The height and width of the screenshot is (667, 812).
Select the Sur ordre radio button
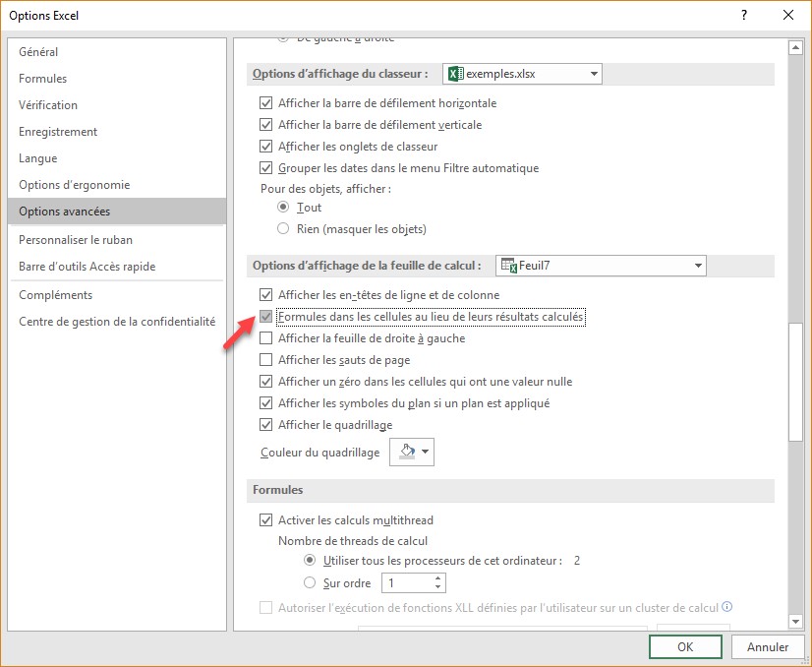pyautogui.click(x=309, y=582)
